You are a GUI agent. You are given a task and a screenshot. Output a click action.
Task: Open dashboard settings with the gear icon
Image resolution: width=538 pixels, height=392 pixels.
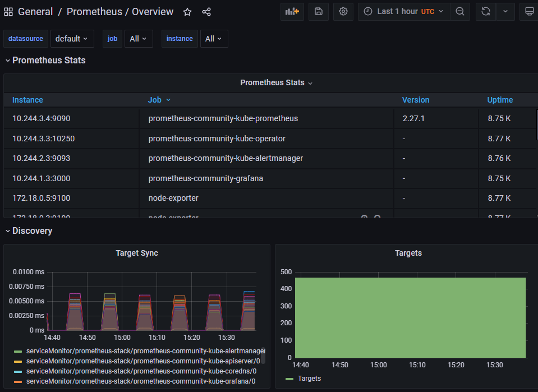(343, 11)
